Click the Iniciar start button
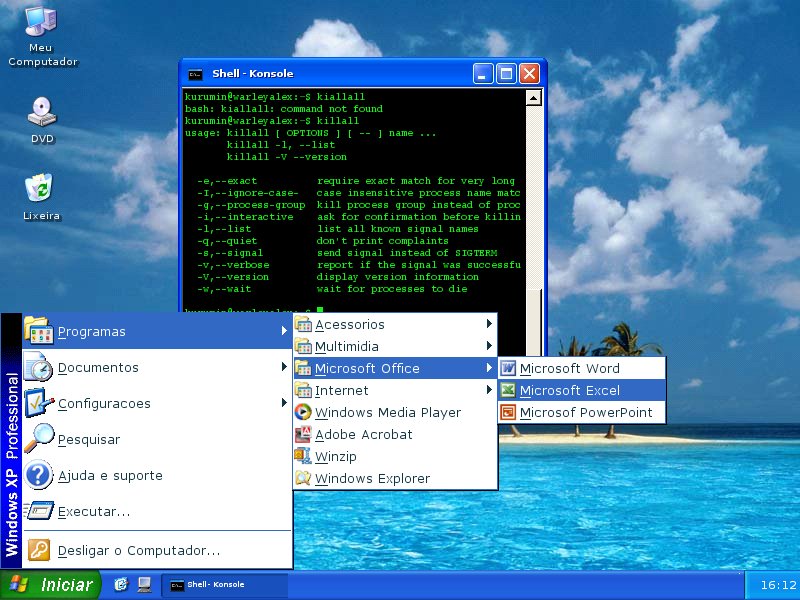800x600 pixels. click(51, 585)
